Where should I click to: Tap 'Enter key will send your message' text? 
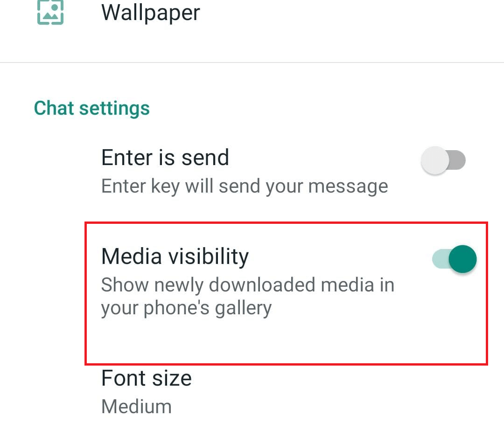point(245,186)
